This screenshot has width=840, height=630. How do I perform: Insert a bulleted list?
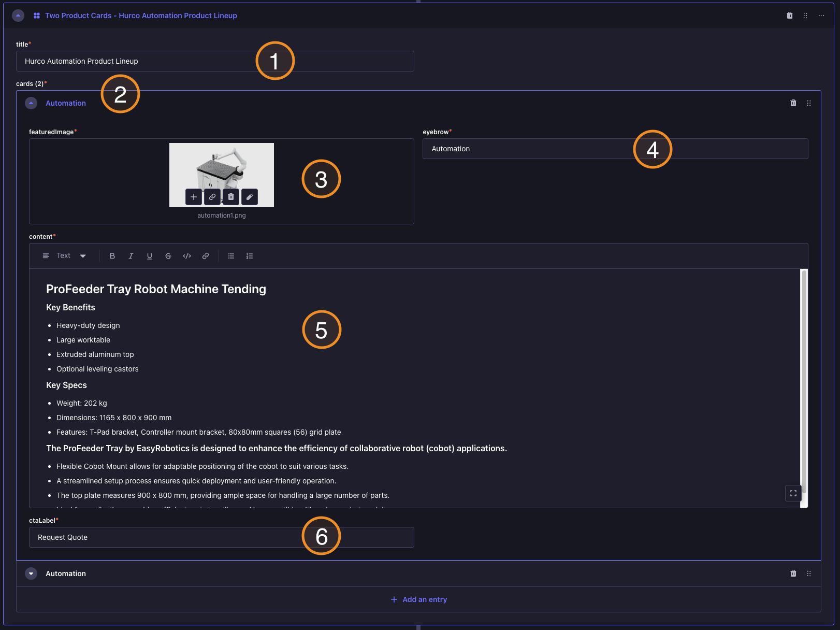[x=231, y=256]
